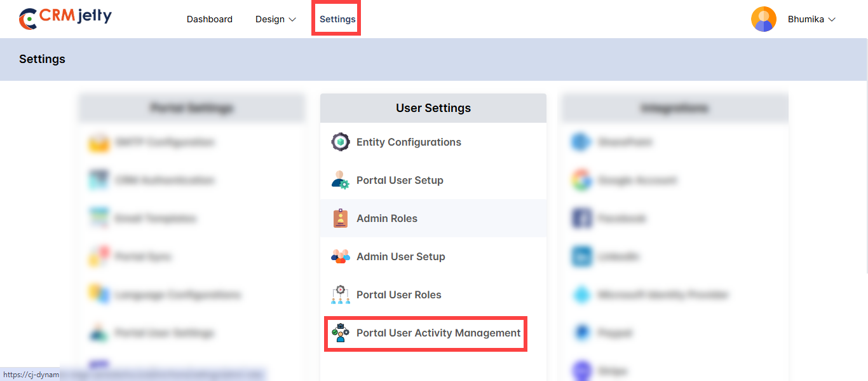Screen dimensions: 868x381
Task: Click the Google Account integration icon
Action: [581, 180]
